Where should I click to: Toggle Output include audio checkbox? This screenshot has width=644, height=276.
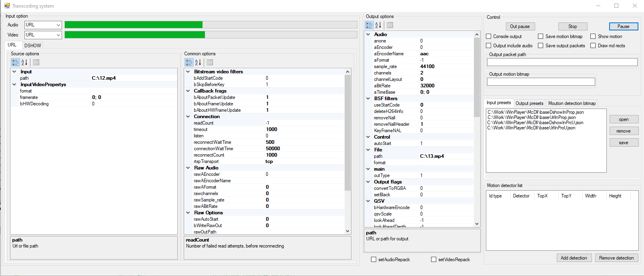tap(489, 46)
